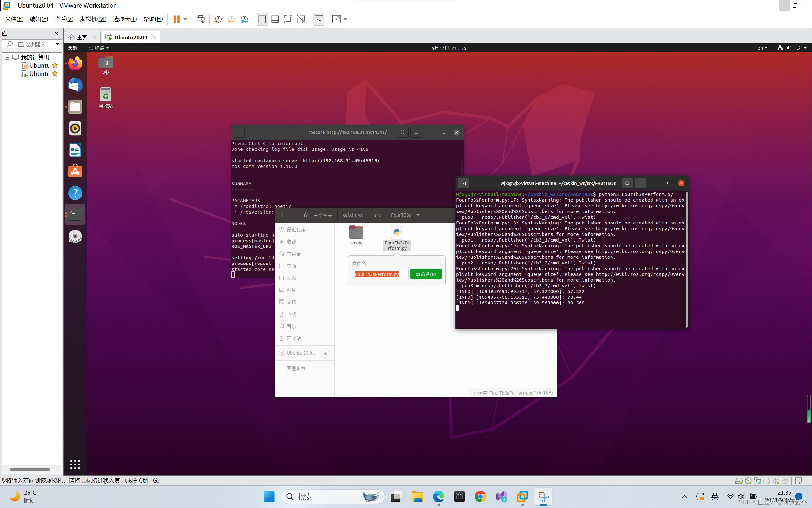This screenshot has height=508, width=812.
Task: Go back in the file manager
Action: pos(282,215)
